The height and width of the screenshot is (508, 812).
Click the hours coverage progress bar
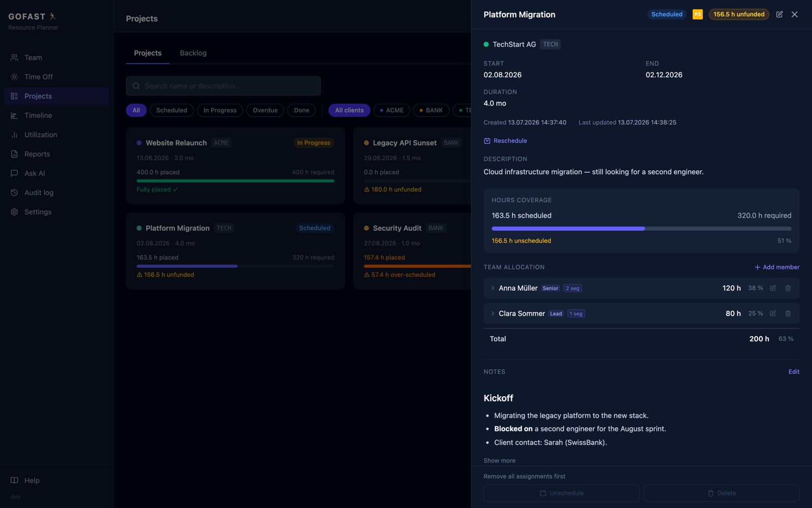coord(641,229)
